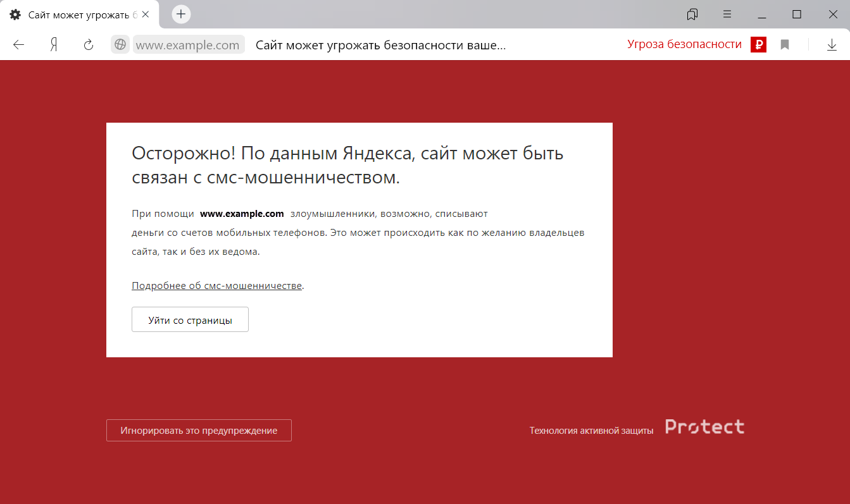Click the 'Угроза безопасности' warning label
This screenshot has height=504, width=850.
[684, 44]
